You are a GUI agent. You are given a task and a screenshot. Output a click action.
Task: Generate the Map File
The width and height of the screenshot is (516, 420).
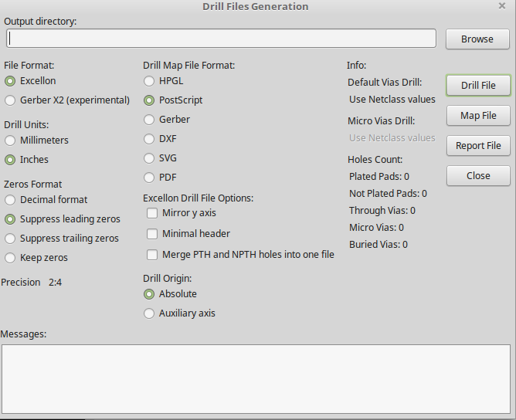tap(477, 115)
